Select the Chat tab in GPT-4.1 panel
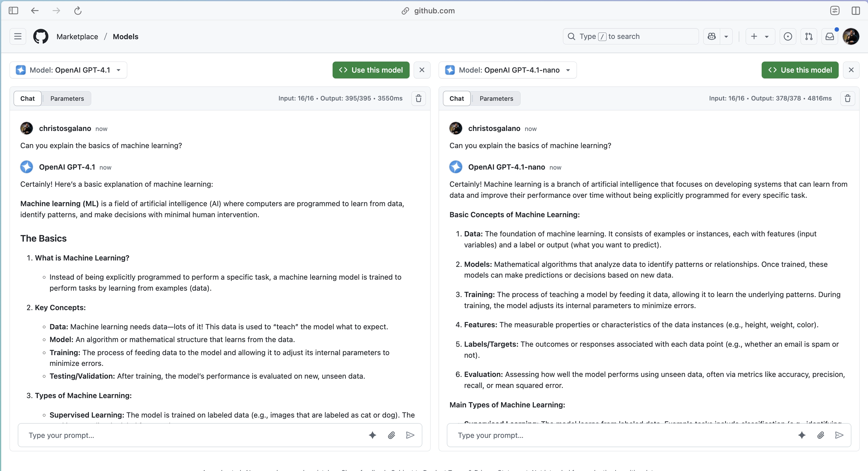This screenshot has height=471, width=868. point(27,98)
